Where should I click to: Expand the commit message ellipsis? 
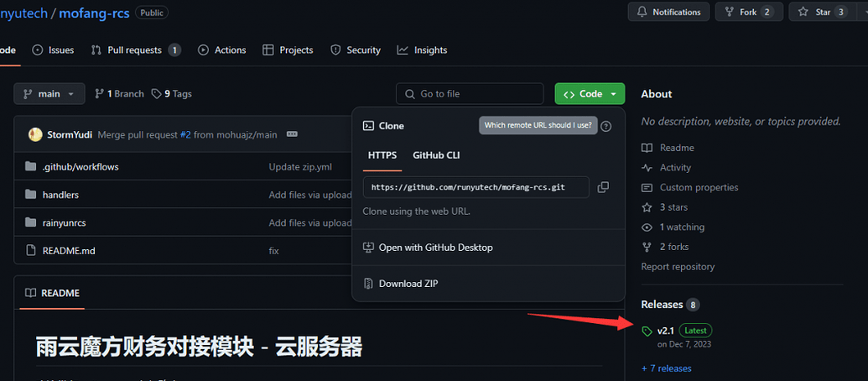292,134
